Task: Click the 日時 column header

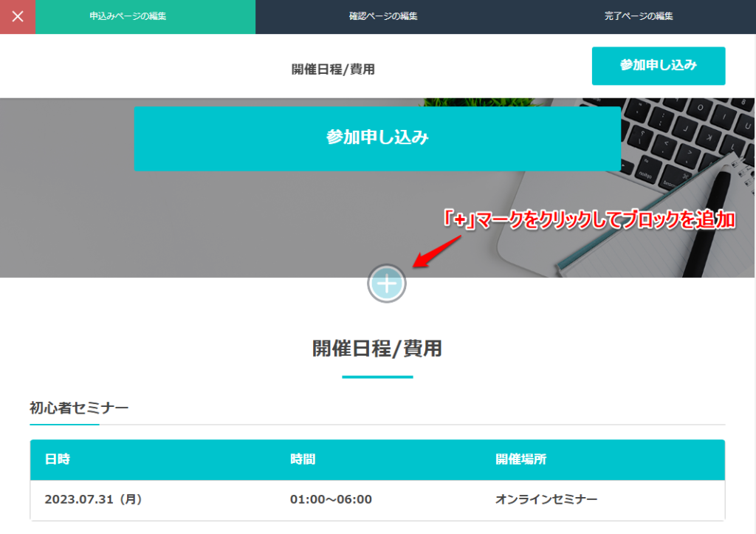Action: 58,459
